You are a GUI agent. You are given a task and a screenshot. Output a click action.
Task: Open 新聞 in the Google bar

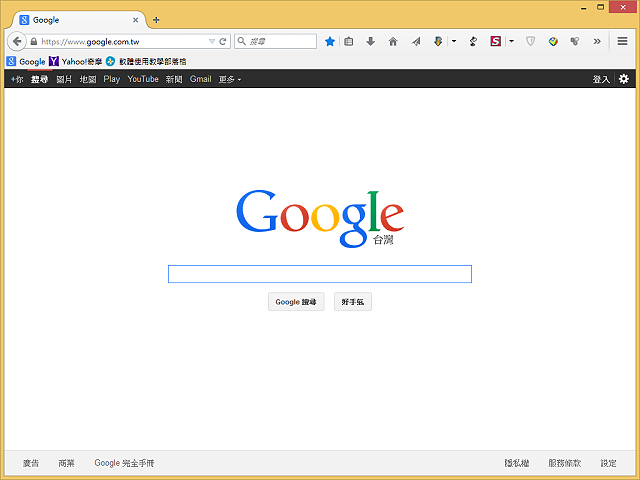point(174,79)
